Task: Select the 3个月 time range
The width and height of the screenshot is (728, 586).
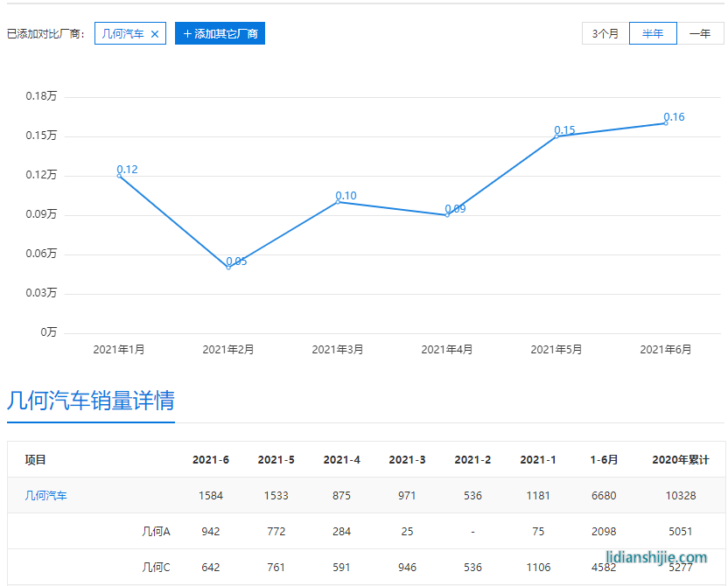Action: [605, 33]
